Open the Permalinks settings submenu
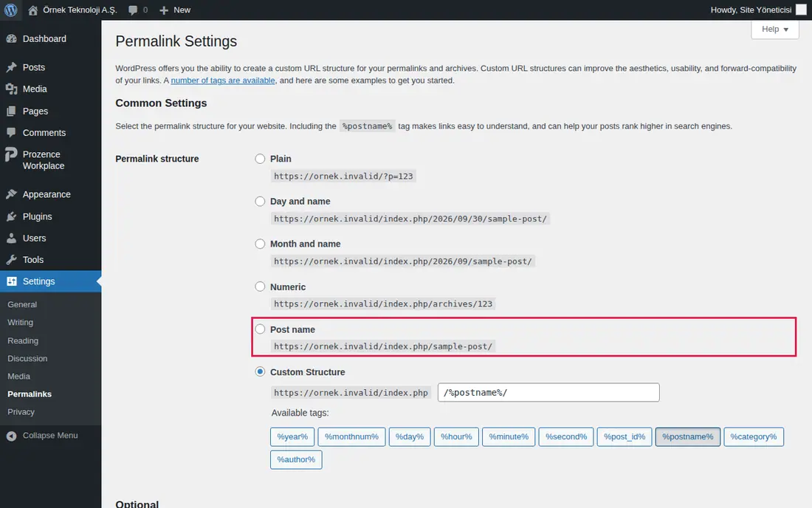 point(30,394)
